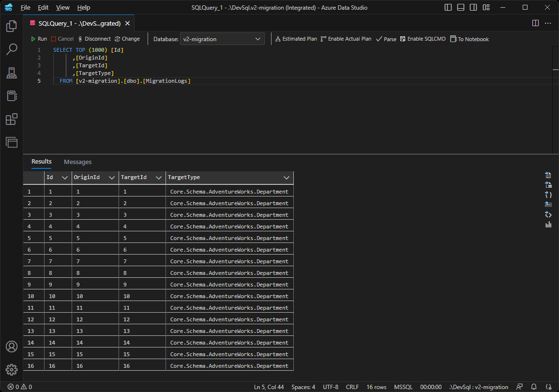
Task: Open the OriginId column filter dropdown
Action: [x=112, y=178]
